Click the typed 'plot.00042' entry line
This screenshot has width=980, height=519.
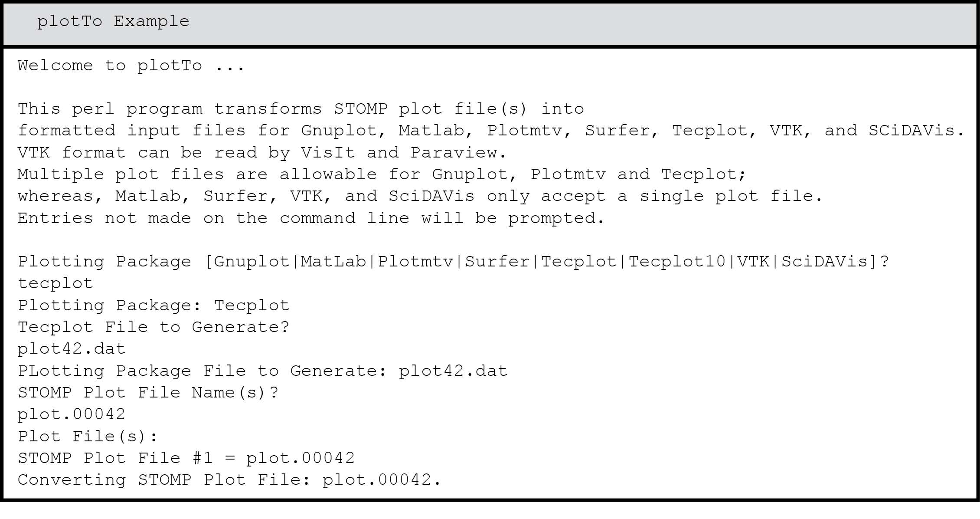point(72,414)
